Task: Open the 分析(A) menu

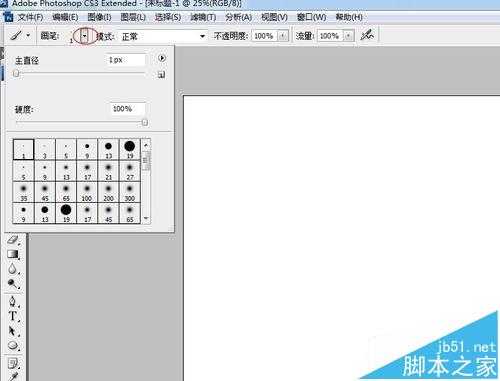Action: click(x=238, y=17)
